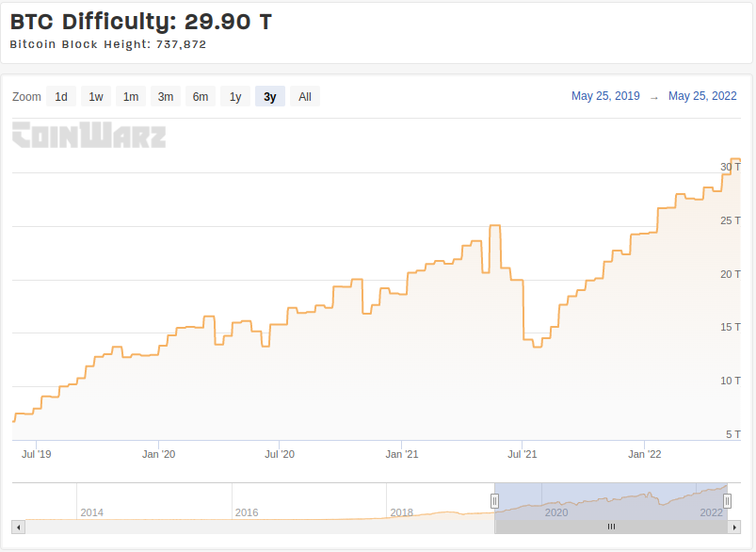Viewport: 756px width, 552px height.
Task: Click the navigator right range handle
Action: pos(728,501)
